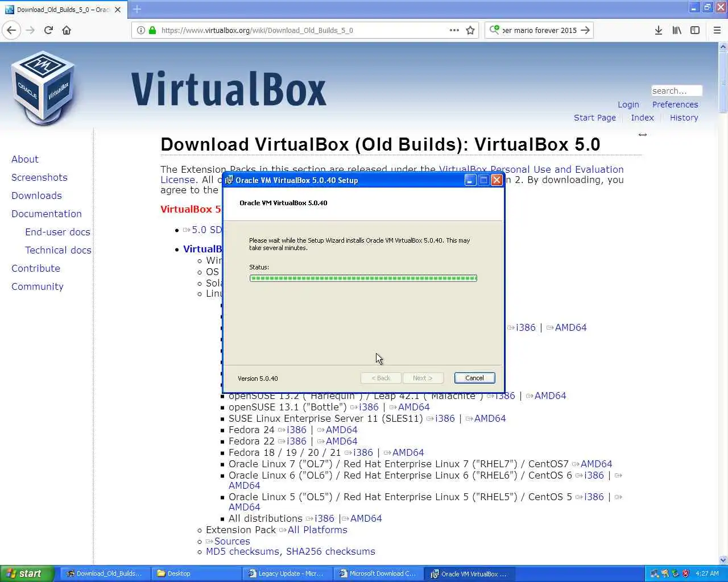
Task: Toggle the sidebar view icon
Action: [695, 30]
